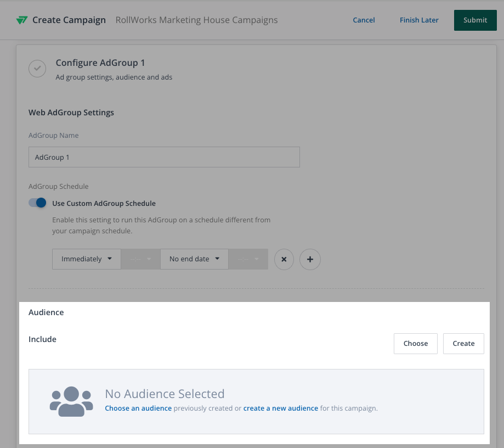
Task: Add a schedule row with the plus button
Action: 310,259
